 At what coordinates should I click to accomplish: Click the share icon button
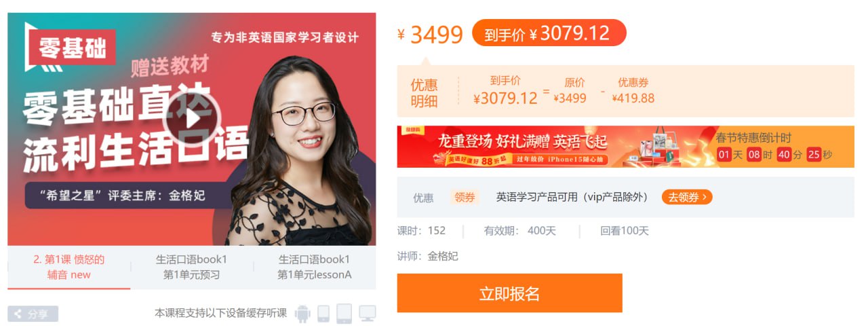pyautogui.click(x=33, y=314)
